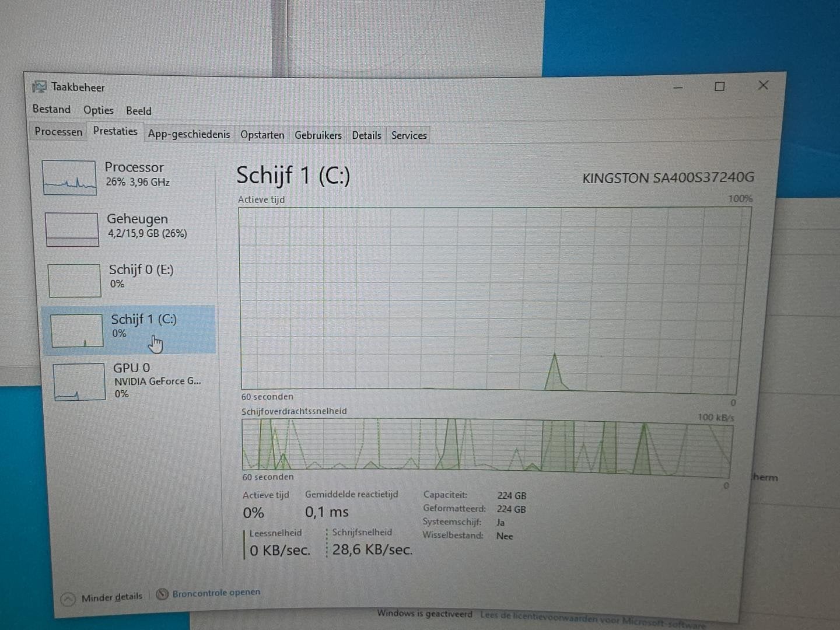Click the Broncontrole icon
840x630 pixels.
tap(162, 594)
